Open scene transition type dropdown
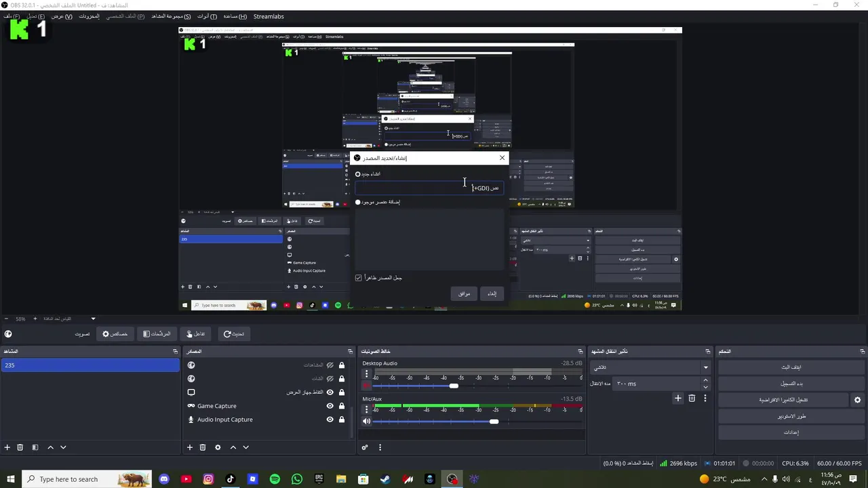The height and width of the screenshot is (488, 868). pos(650,367)
